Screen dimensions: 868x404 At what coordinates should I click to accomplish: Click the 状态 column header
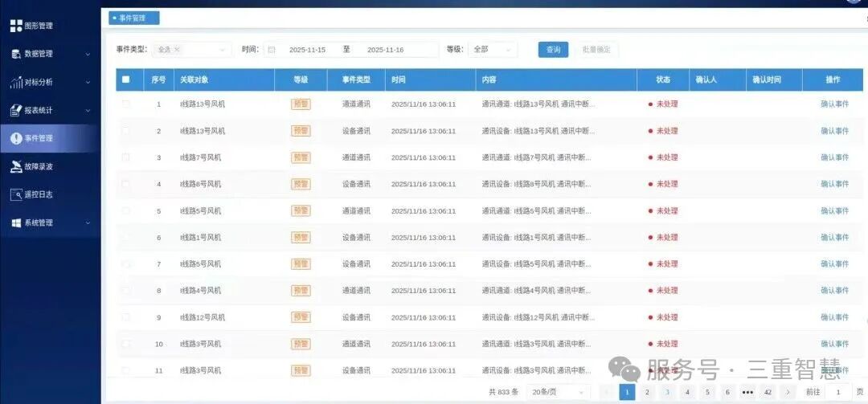click(662, 80)
